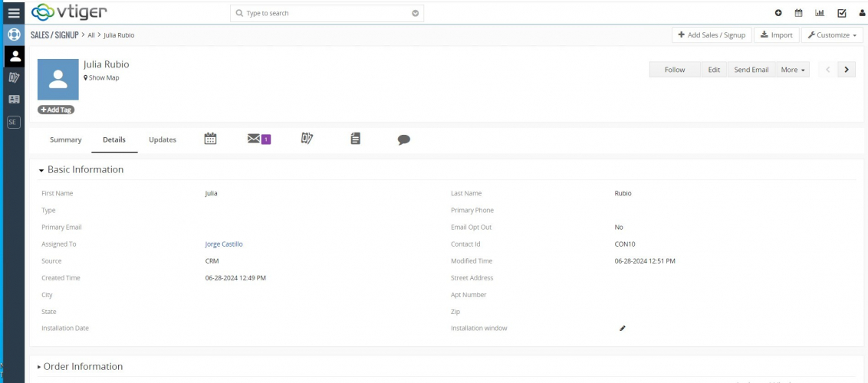Switch to the Updates tab

point(163,140)
